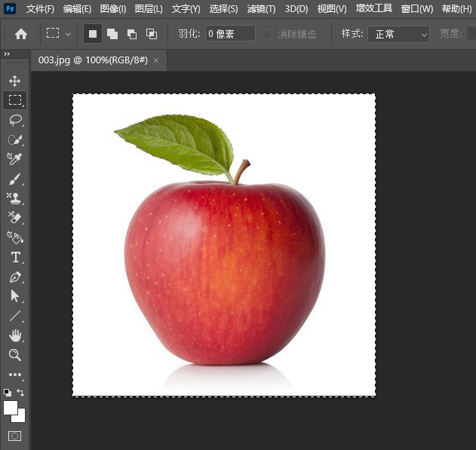Image resolution: width=476 pixels, height=450 pixels.
Task: Enable 'Subtract from selection' mode
Action: pyautogui.click(x=132, y=34)
